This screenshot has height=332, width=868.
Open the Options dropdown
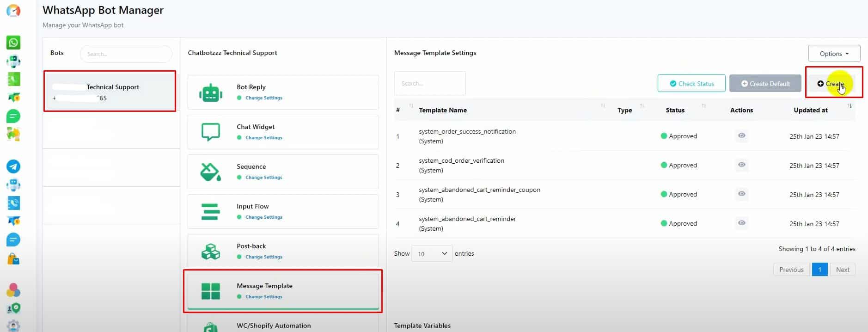pyautogui.click(x=834, y=54)
